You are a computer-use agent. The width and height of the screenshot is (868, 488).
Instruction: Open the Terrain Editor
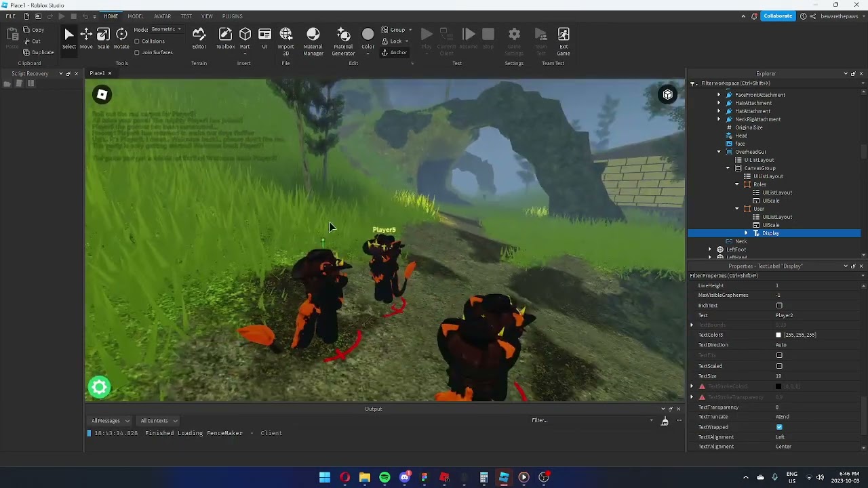point(199,38)
